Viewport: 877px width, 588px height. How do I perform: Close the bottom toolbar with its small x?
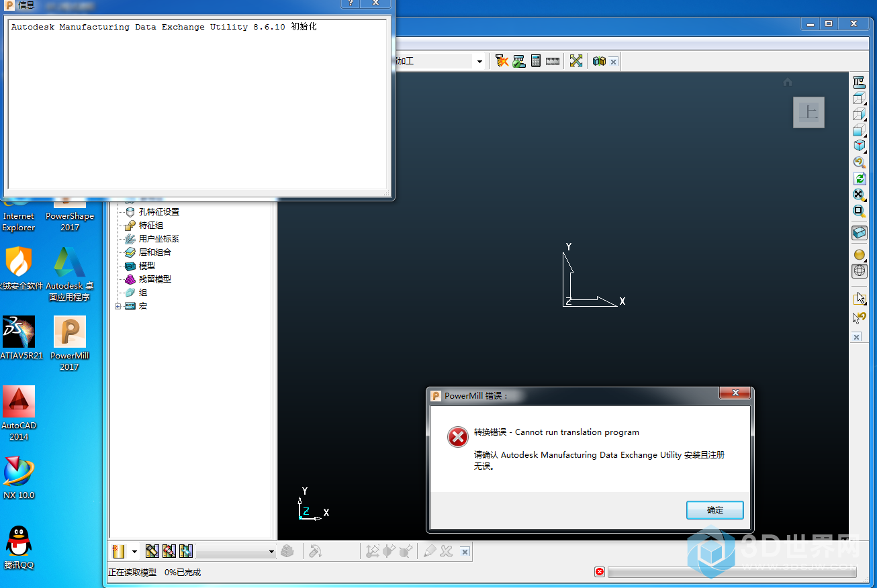[465, 552]
